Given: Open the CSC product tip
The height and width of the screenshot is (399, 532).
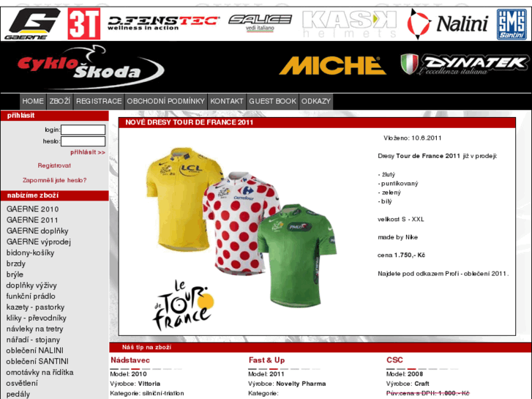Looking at the screenshot, I should pos(394,360).
